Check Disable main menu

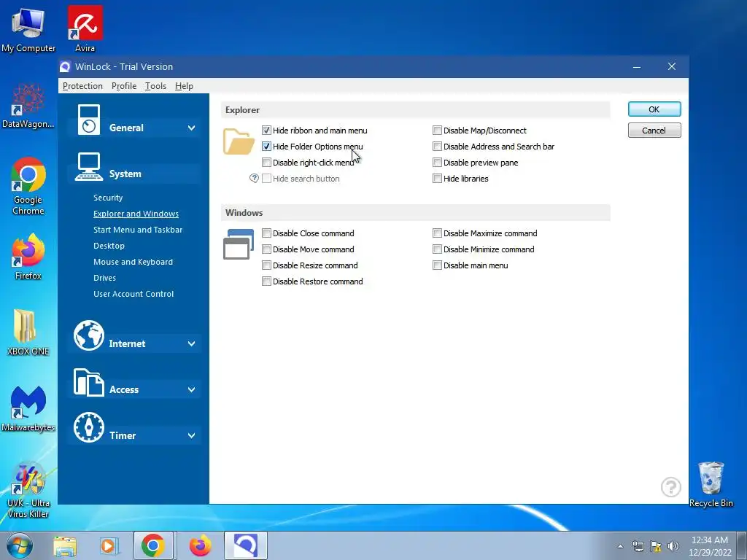click(x=437, y=265)
